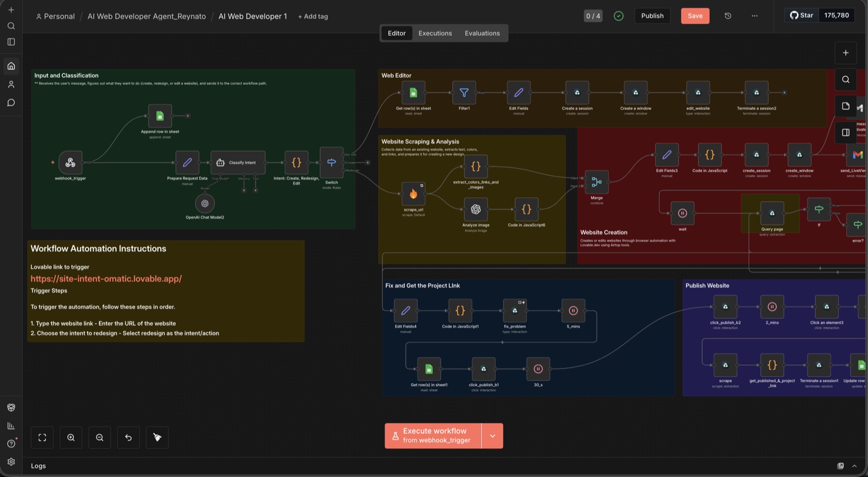Screen dimensions: 868x477
Task: Open the help menu in sidebar
Action: (11, 443)
